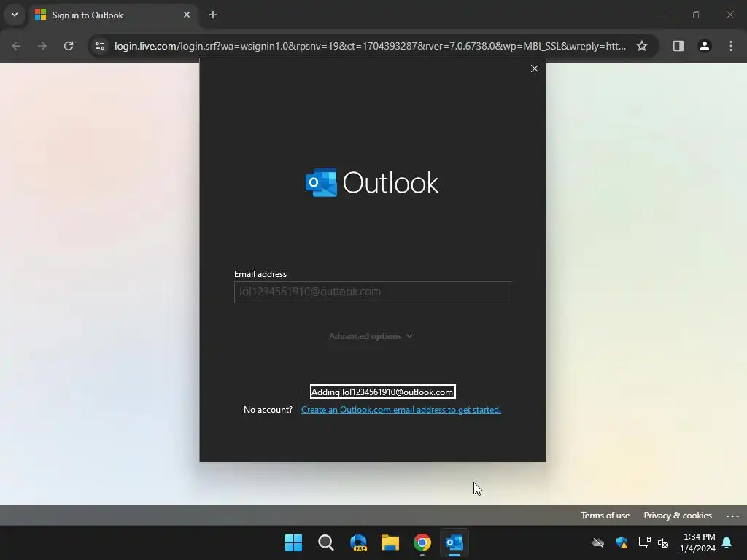Image resolution: width=747 pixels, height=560 pixels.
Task: Open the clock showing 1:34 PM
Action: click(697, 542)
